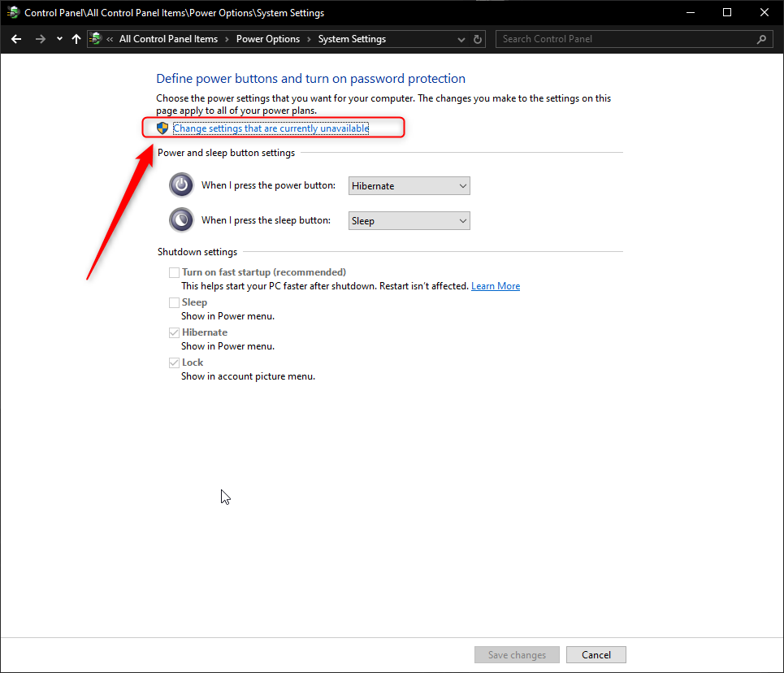This screenshot has width=784, height=673.
Task: Open the Learn More link
Action: click(x=496, y=286)
